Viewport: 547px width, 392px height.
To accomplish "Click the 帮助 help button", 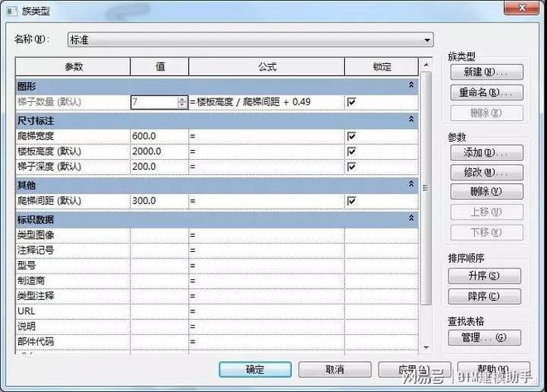I will pos(494,370).
